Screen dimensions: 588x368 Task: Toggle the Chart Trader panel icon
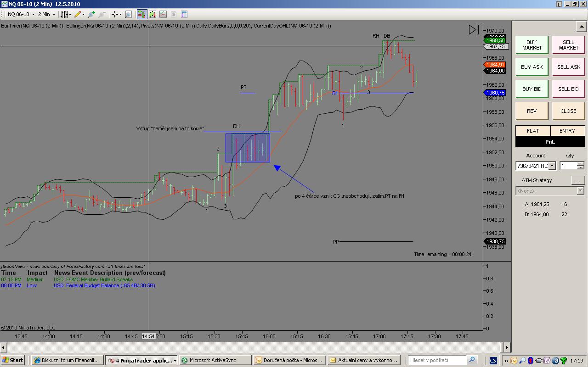tap(141, 15)
